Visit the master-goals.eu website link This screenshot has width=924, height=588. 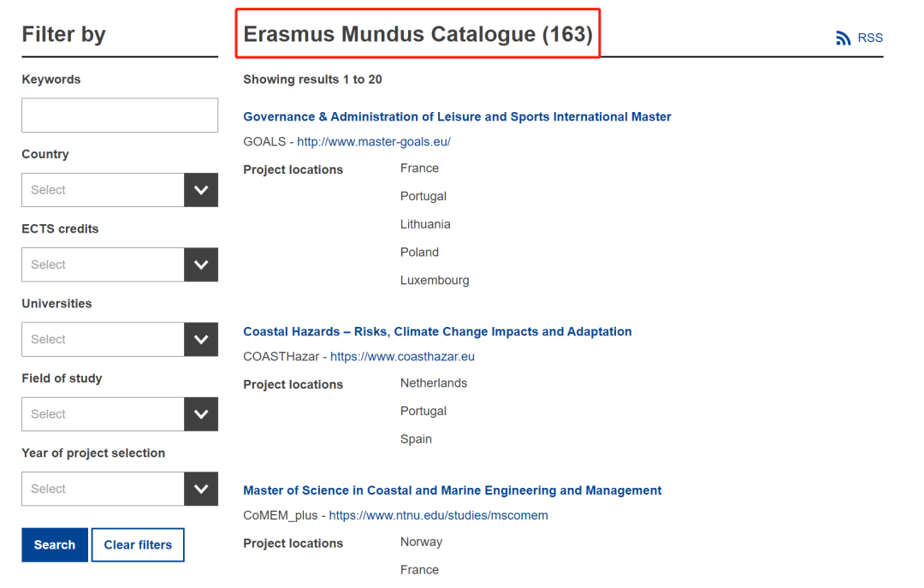374,142
